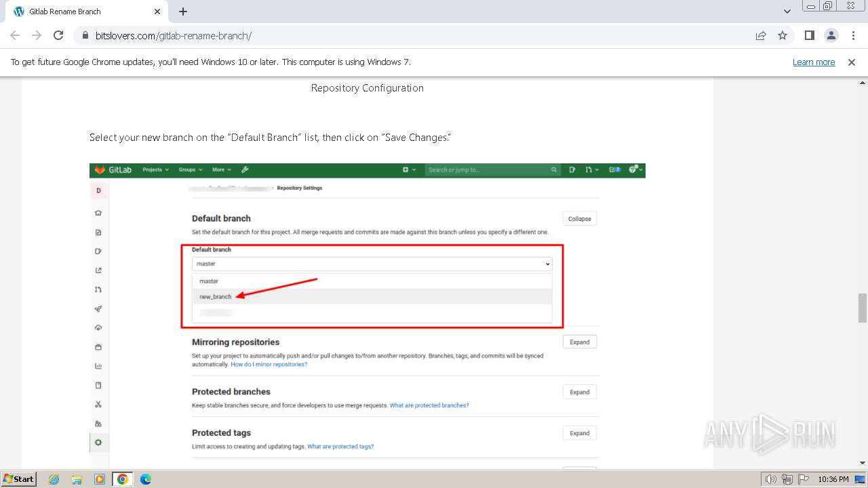The image size is (868, 488).
Task: Open File Explorer from the taskbar
Action: 77,479
